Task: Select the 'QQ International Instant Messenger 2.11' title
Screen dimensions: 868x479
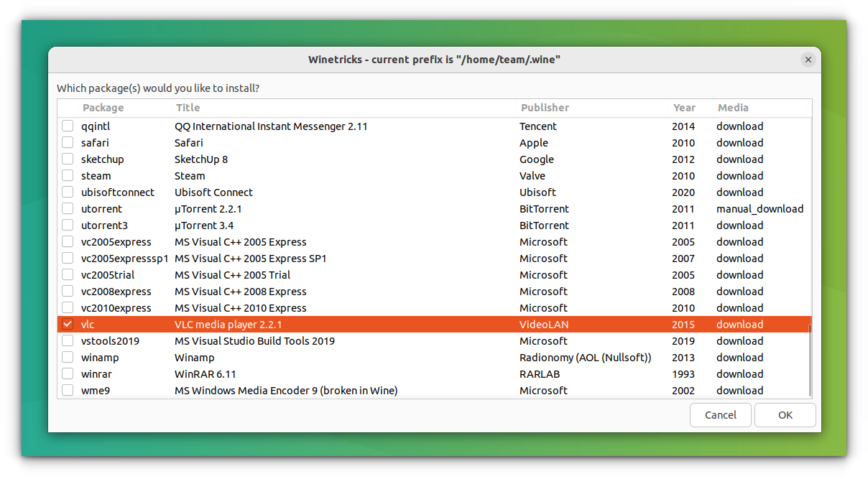Action: click(271, 126)
